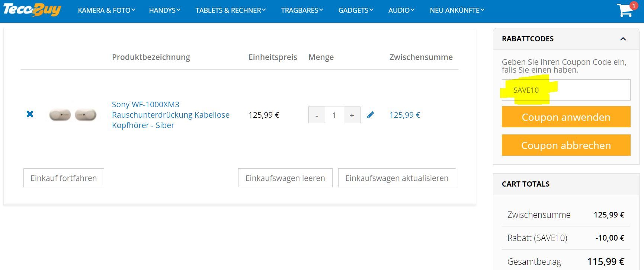
Task: Click the quantity field showing 1
Action: (334, 115)
